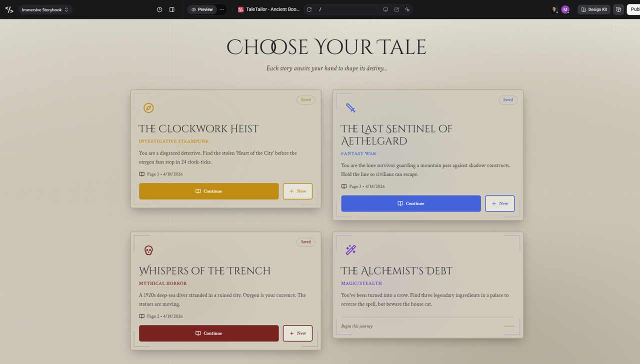
Task: Open preview in new tab icon
Action: pyautogui.click(x=396, y=9)
